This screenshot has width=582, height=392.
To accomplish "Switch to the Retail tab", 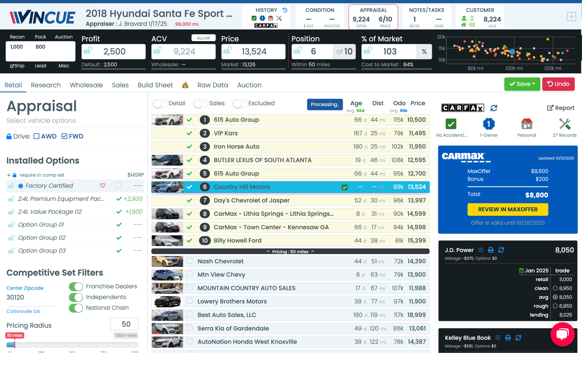I will pos(13,85).
